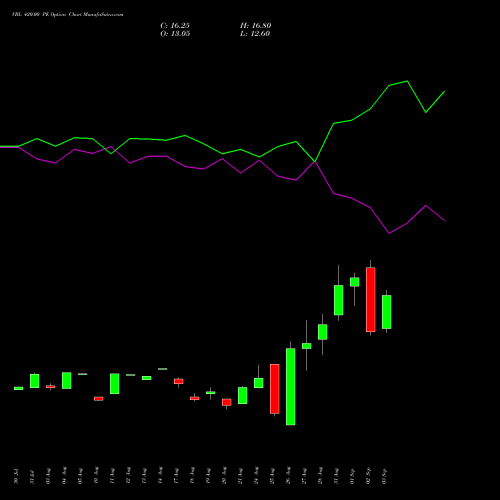This screenshot has height=500, width=500.
Task: Select the open value O: 13.05
Action: [x=175, y=34]
